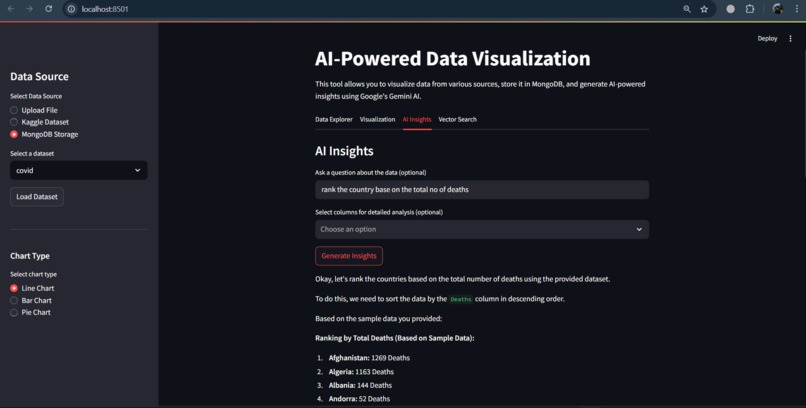806x408 pixels.
Task: Open Streamlit's three-dot app menu
Action: tap(791, 39)
